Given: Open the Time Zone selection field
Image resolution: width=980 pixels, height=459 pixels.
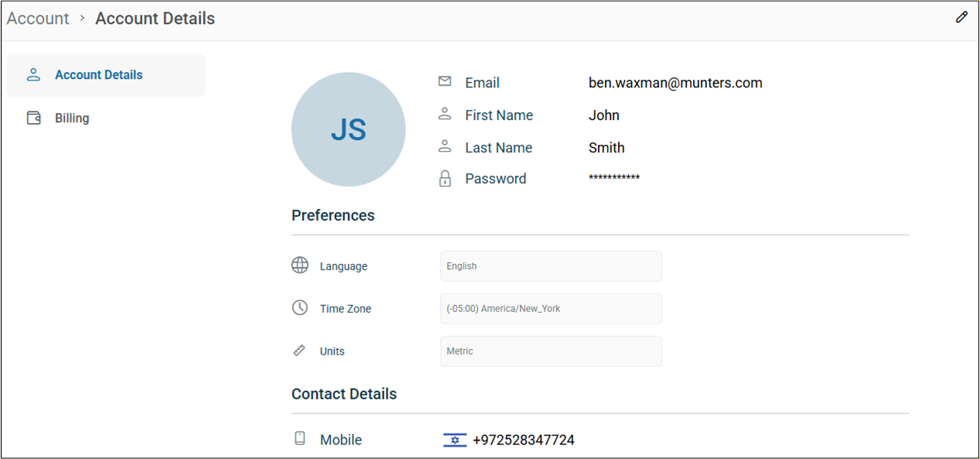Looking at the screenshot, I should [551, 308].
